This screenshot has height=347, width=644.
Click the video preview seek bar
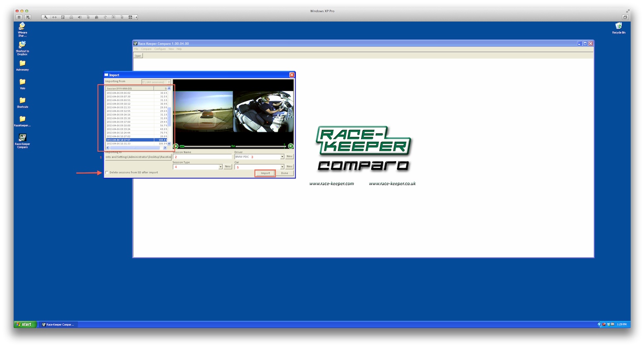coord(233,146)
